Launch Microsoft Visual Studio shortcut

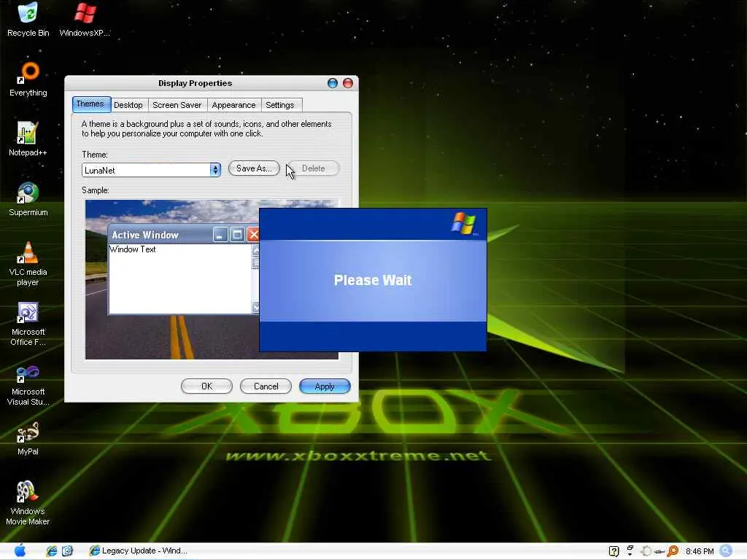(28, 384)
